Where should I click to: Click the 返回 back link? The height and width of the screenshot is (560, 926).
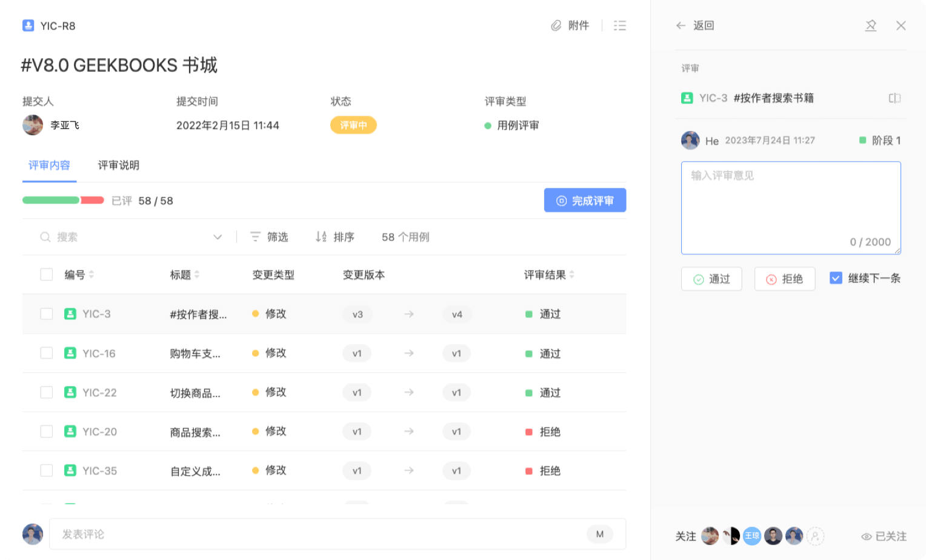(x=704, y=25)
